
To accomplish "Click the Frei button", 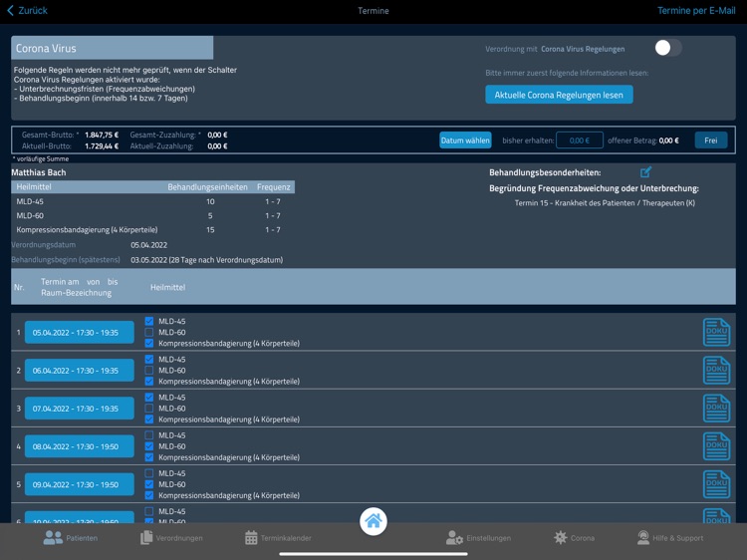I will point(711,140).
